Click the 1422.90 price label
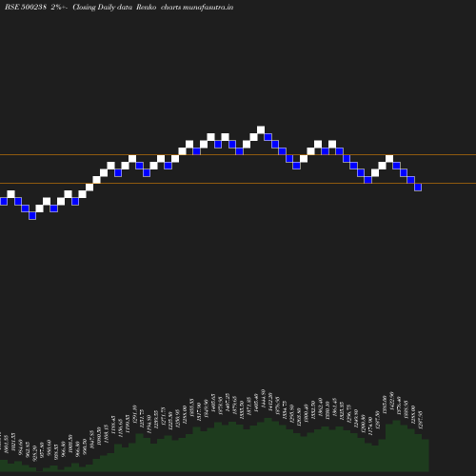The image size is (476, 476). tap(391, 401)
